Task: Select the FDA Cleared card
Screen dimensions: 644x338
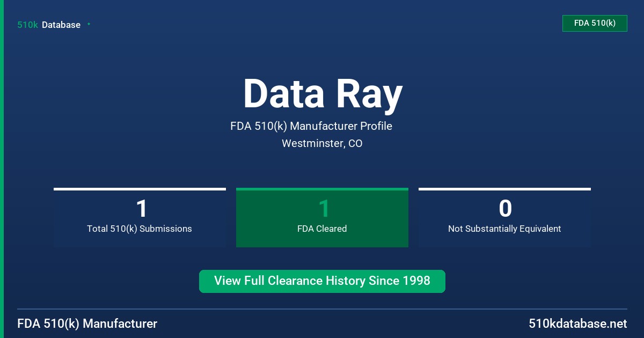Action: 322,217
